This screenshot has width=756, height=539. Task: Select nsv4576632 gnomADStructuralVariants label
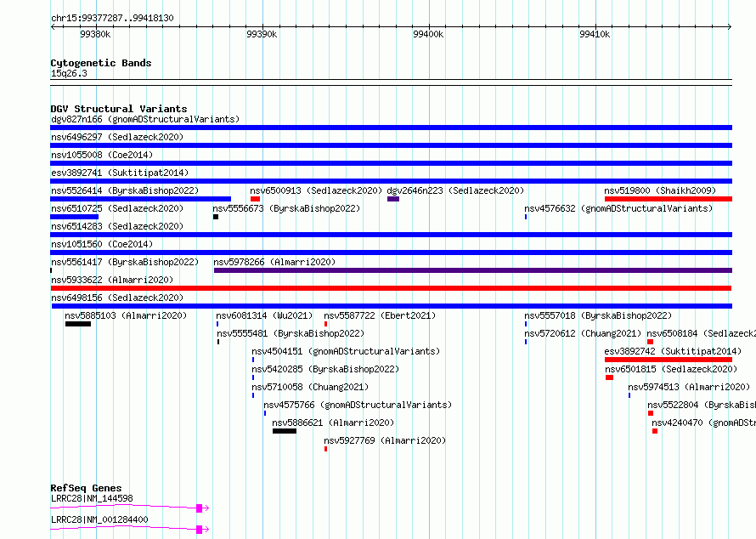(618, 208)
